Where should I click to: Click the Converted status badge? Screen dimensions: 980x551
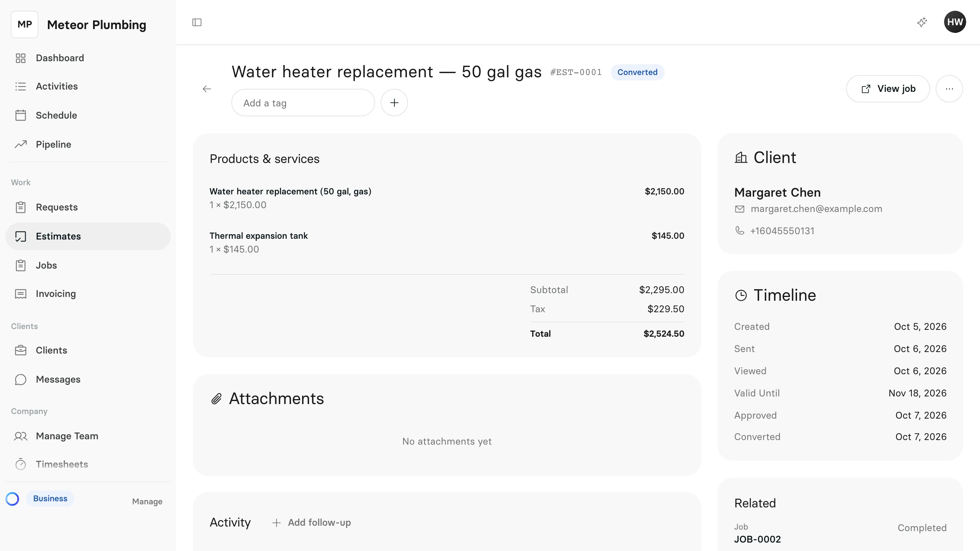pyautogui.click(x=637, y=72)
